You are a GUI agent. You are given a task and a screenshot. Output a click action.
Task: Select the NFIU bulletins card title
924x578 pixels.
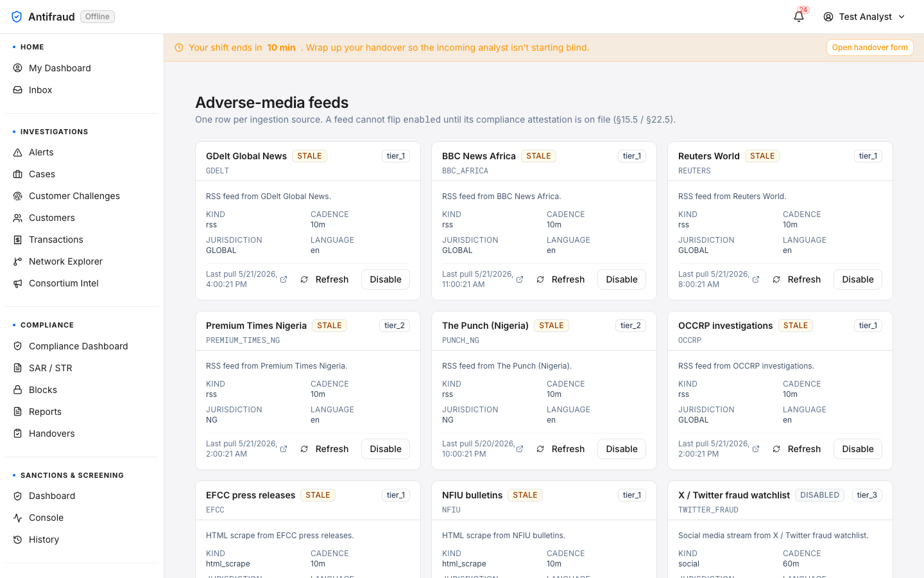click(472, 495)
